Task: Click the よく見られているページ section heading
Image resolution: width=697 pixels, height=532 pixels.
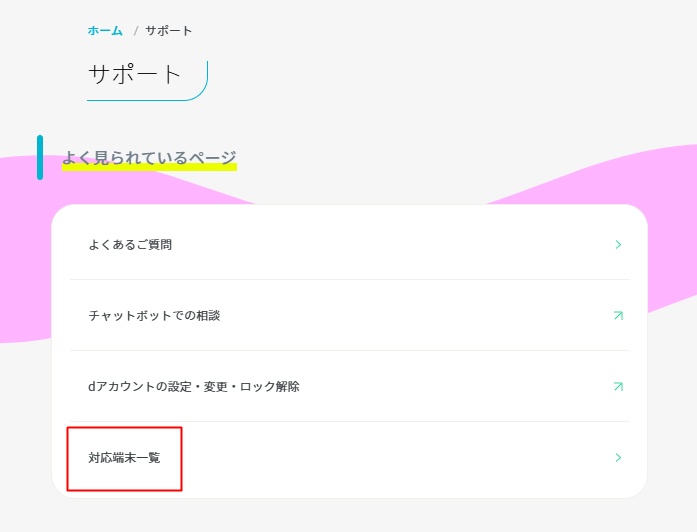Action: click(149, 157)
